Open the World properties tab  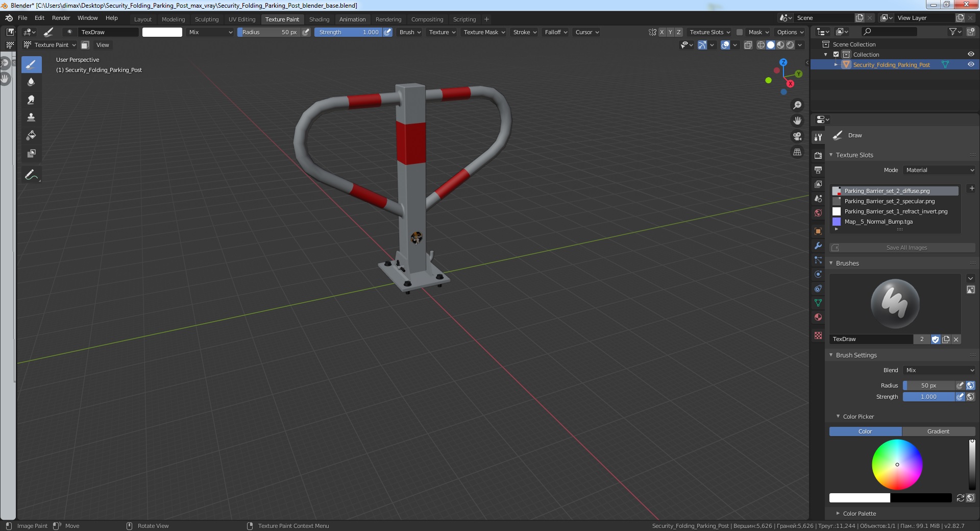[x=818, y=213]
